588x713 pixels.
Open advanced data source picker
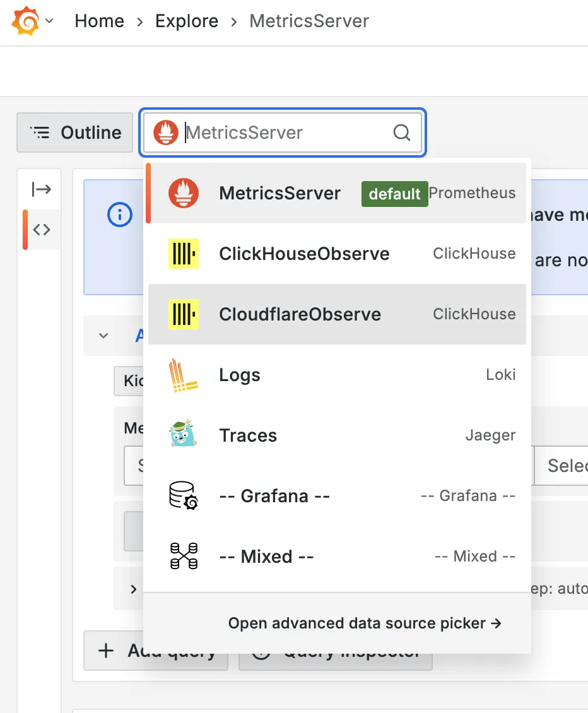(x=365, y=623)
